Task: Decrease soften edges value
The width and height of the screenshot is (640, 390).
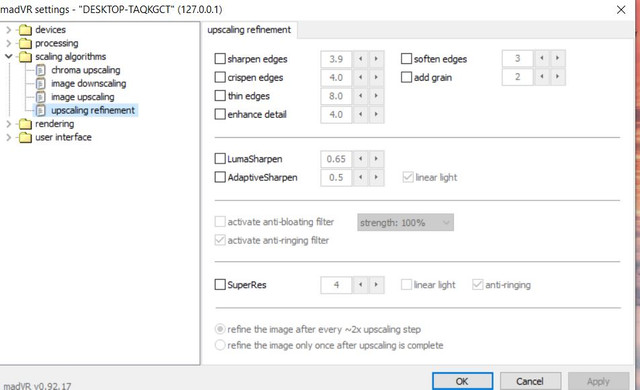Action: (x=542, y=58)
